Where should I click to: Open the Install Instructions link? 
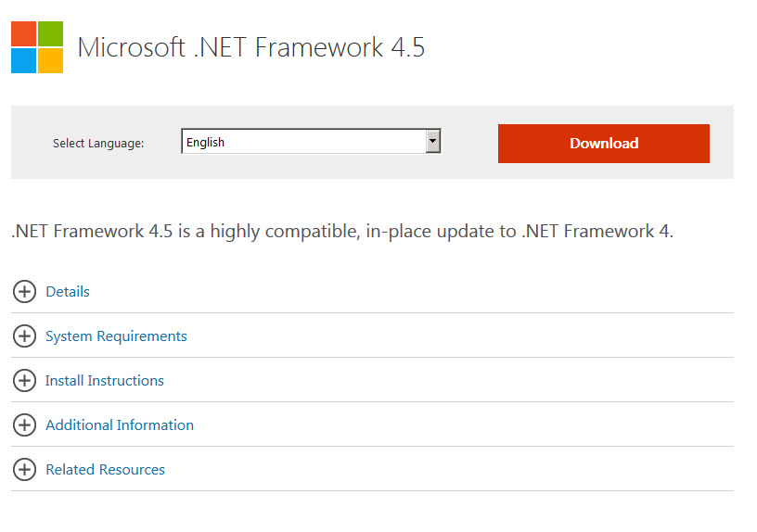click(105, 381)
